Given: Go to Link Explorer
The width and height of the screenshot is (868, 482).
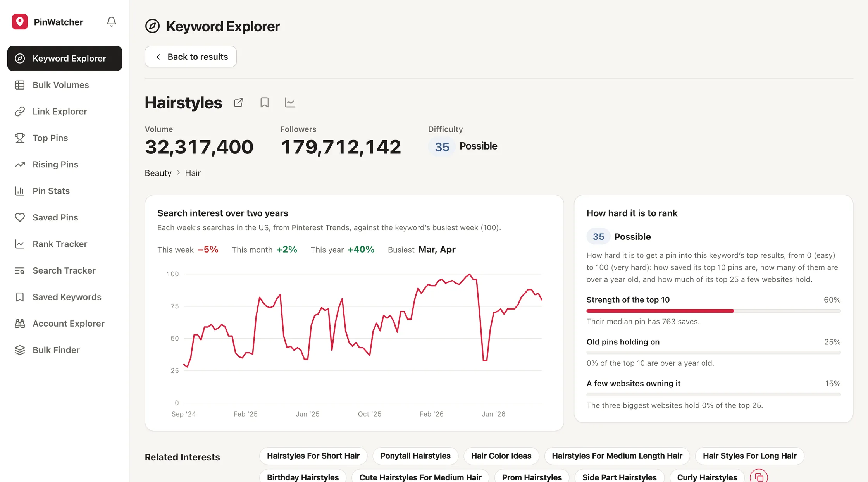Looking at the screenshot, I should pyautogui.click(x=65, y=112).
